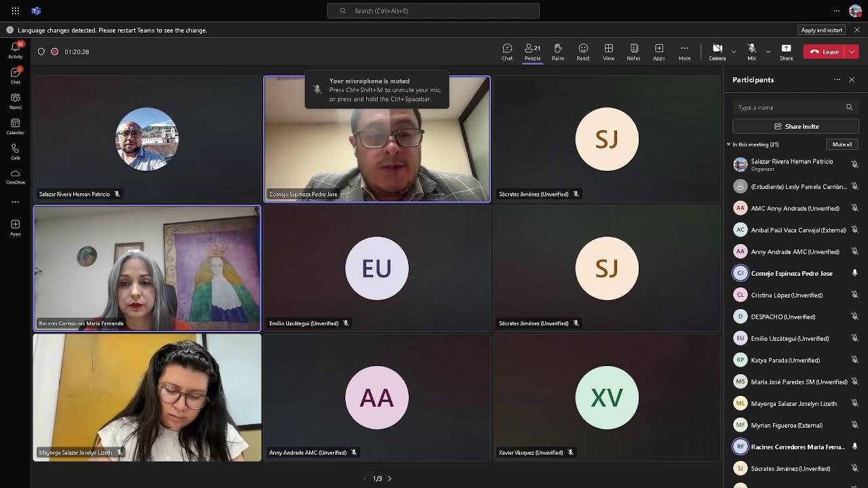
Task: Click muted mic beside Emilio Uzcátegui in list
Action: point(854,338)
